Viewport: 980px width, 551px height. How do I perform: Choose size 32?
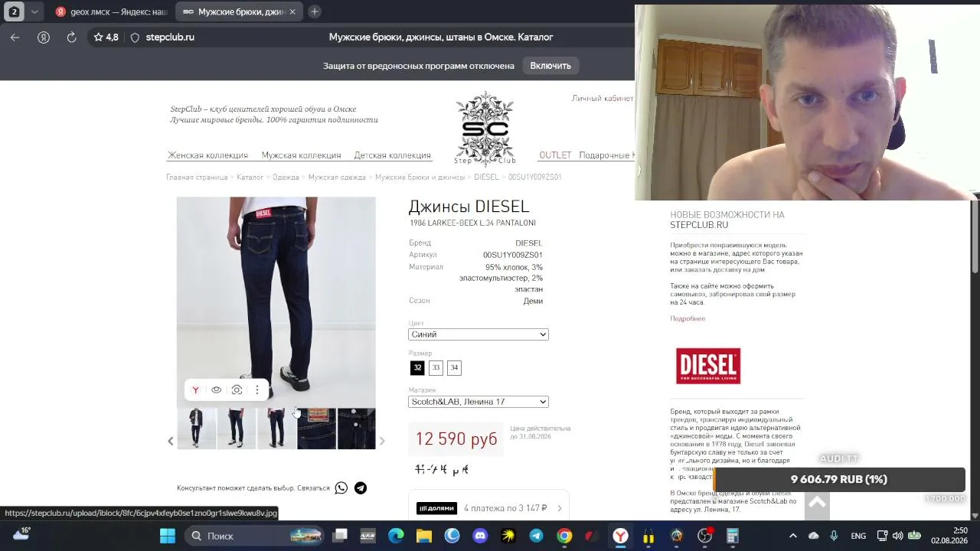417,368
